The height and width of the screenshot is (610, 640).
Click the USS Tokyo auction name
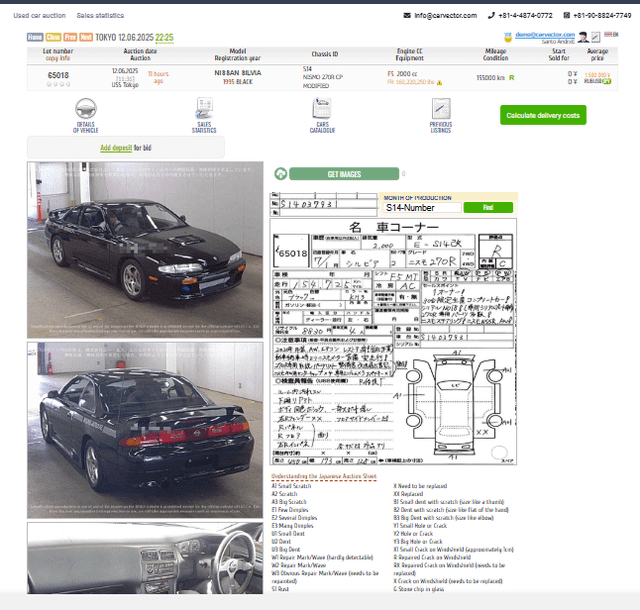tap(125, 85)
